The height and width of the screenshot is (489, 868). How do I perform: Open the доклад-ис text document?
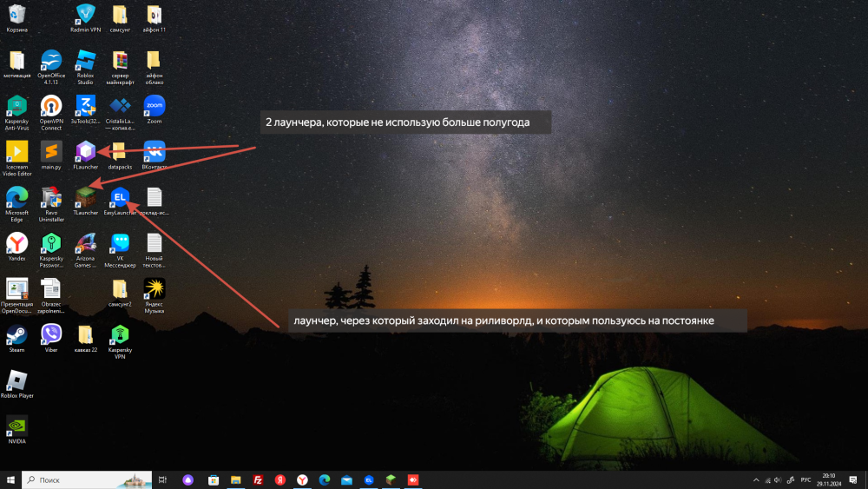(154, 201)
